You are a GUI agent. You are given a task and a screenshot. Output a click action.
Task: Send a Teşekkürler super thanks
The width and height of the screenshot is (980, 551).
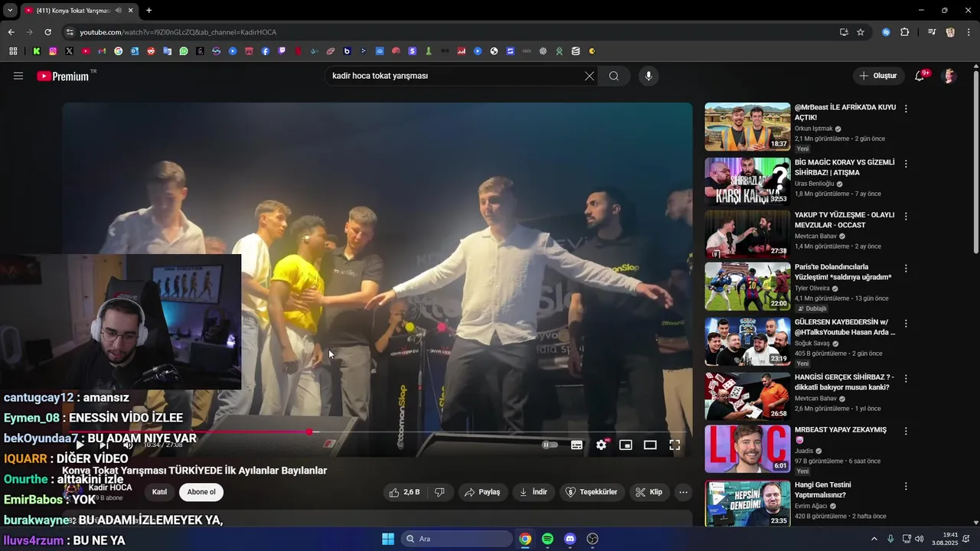tap(591, 492)
